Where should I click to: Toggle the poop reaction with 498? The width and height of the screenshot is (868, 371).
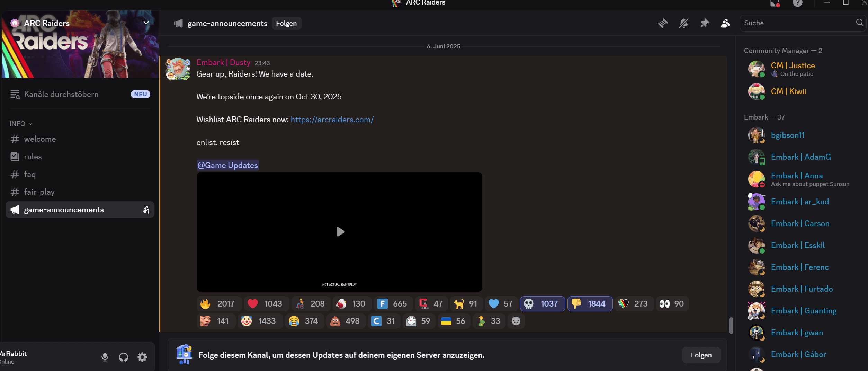click(346, 321)
